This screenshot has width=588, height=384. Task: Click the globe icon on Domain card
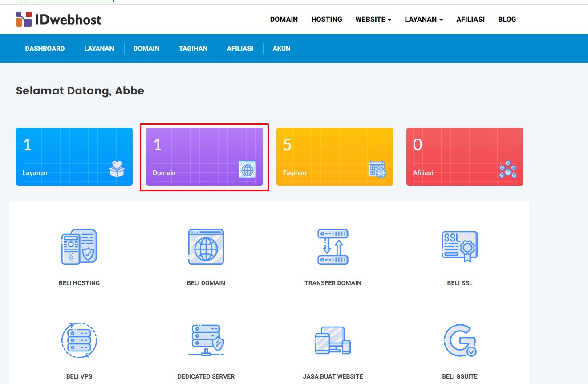point(247,170)
